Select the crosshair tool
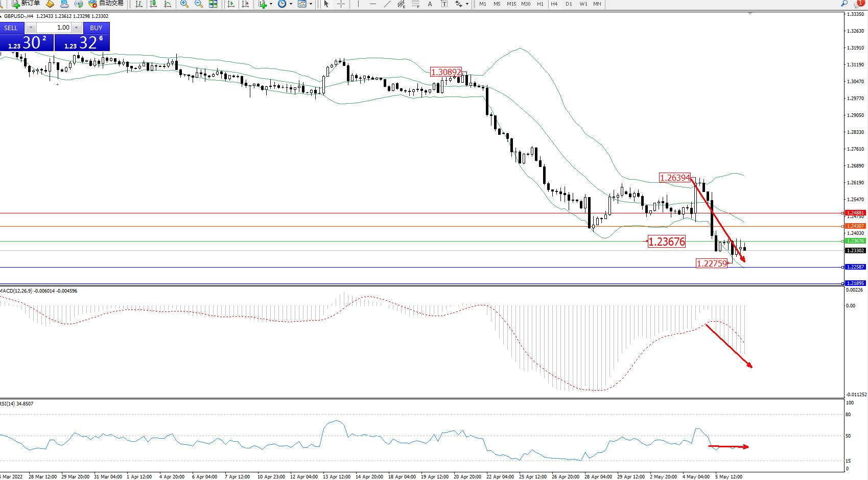This screenshot has width=868, height=480. [x=341, y=4]
